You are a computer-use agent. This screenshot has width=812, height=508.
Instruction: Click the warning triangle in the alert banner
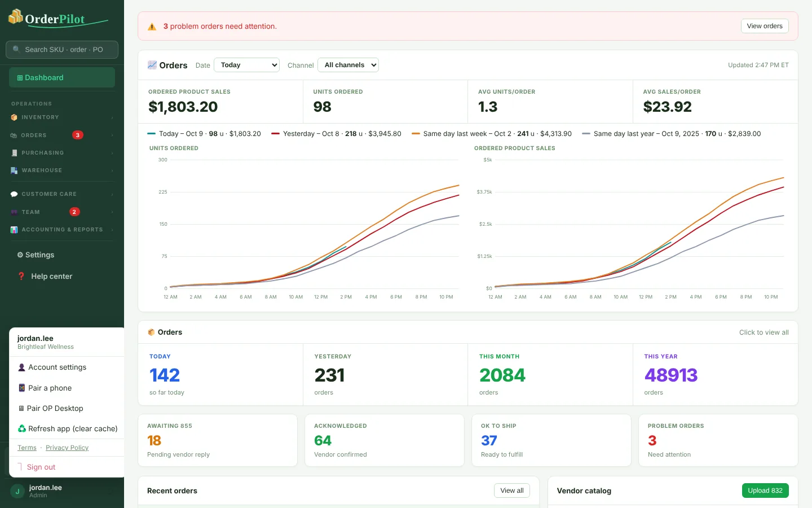[152, 27]
